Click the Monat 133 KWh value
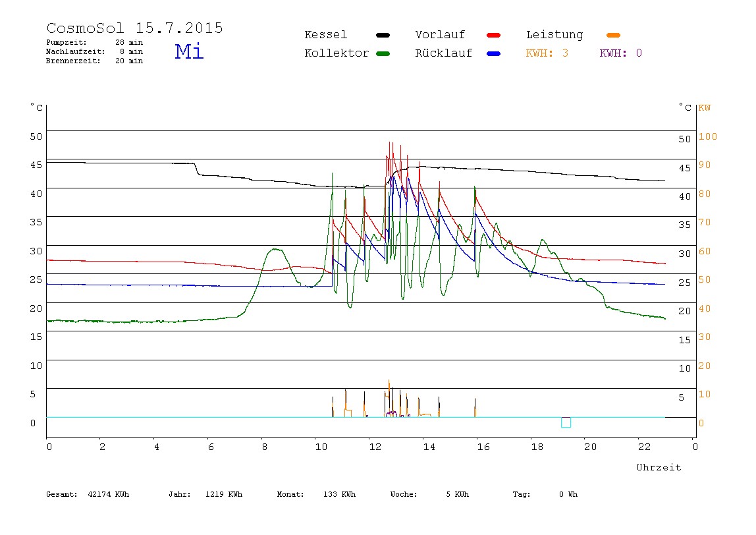Screen dimensions: 756x535 (x=339, y=494)
